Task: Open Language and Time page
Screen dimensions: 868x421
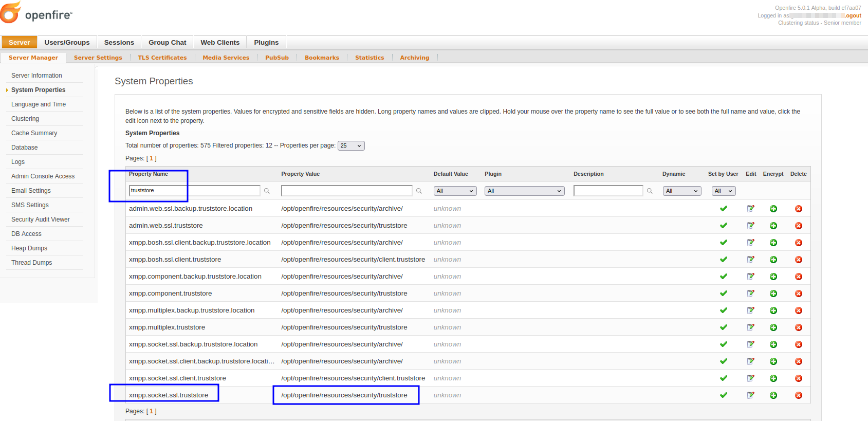Action: [39, 104]
